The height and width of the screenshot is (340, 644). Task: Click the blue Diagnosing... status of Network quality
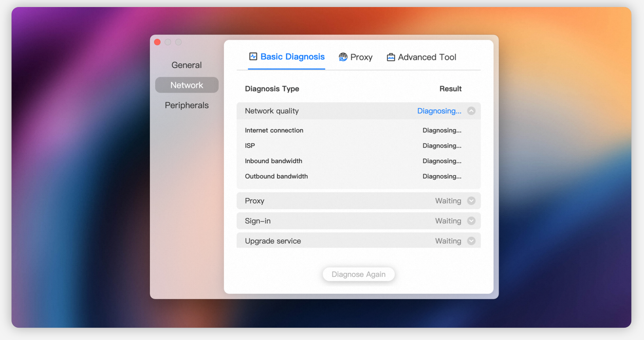coord(439,111)
